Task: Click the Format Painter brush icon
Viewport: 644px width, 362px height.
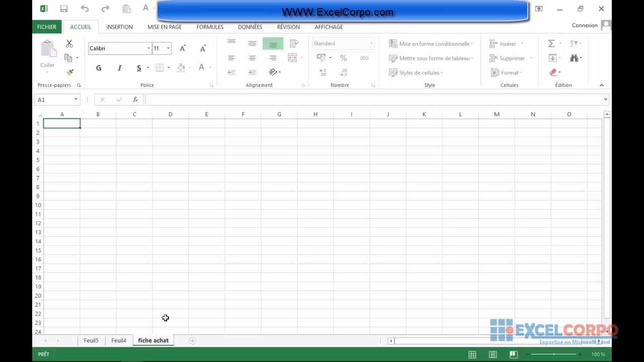Action: (x=69, y=72)
